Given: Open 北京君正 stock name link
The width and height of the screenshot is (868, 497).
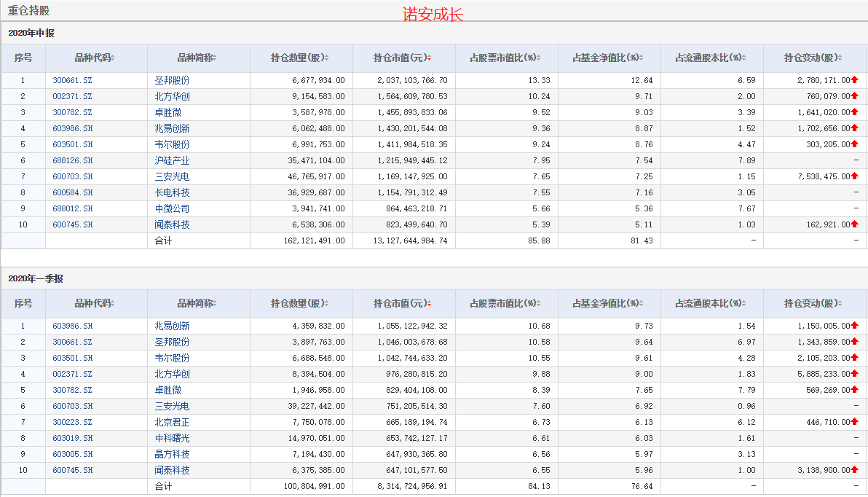Looking at the screenshot, I should [172, 422].
